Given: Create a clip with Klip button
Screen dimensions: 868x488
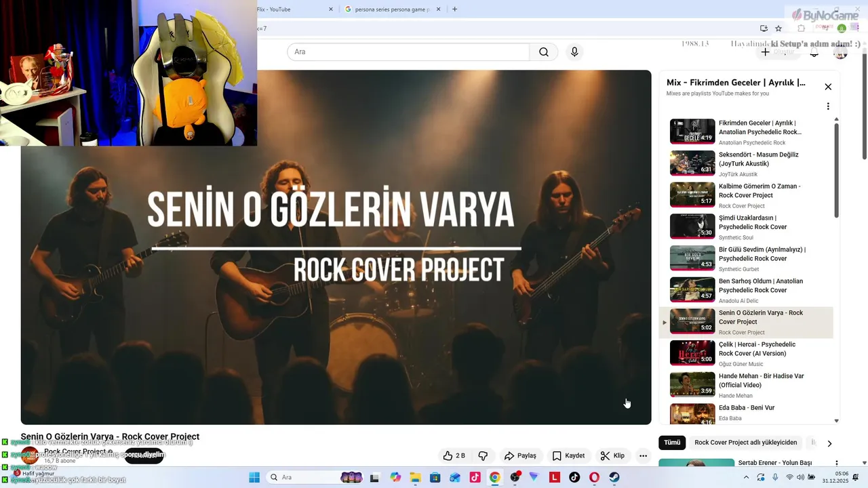Looking at the screenshot, I should click(612, 456).
